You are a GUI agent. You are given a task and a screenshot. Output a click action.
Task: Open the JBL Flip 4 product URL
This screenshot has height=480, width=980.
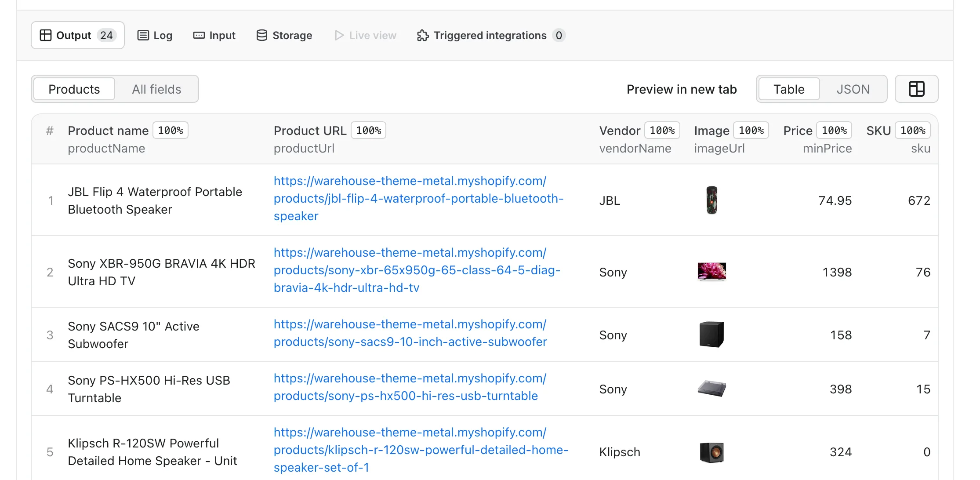pyautogui.click(x=418, y=198)
